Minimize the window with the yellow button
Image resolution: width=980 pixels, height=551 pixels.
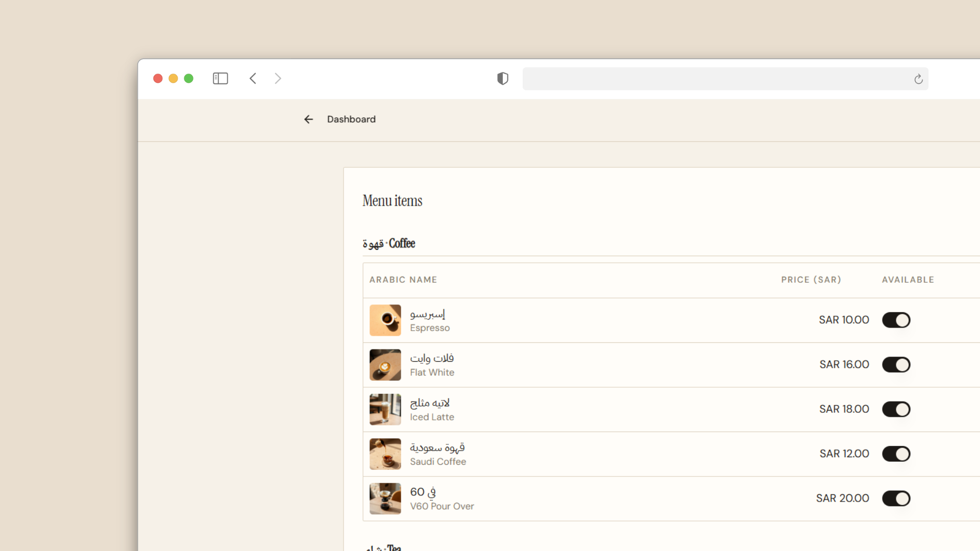[x=173, y=79]
